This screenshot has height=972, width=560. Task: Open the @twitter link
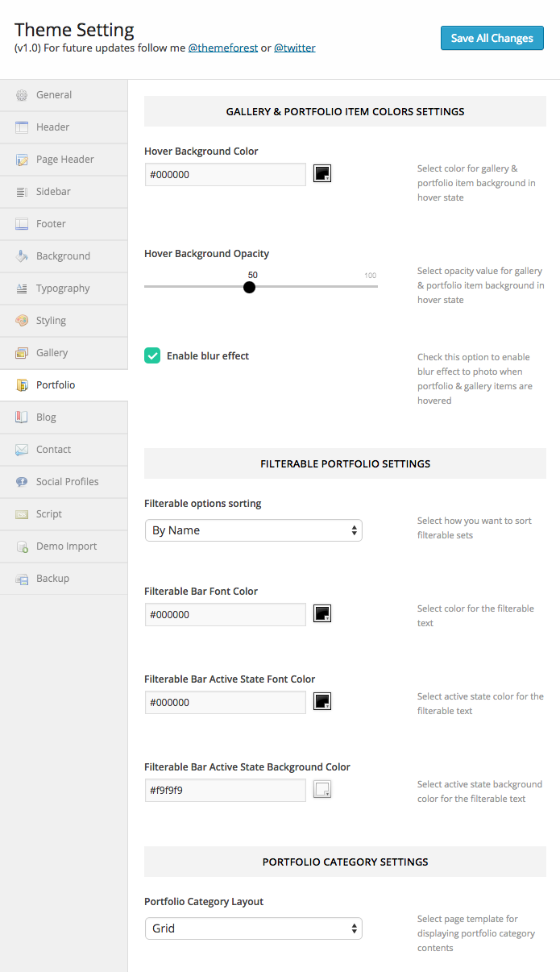click(x=295, y=48)
